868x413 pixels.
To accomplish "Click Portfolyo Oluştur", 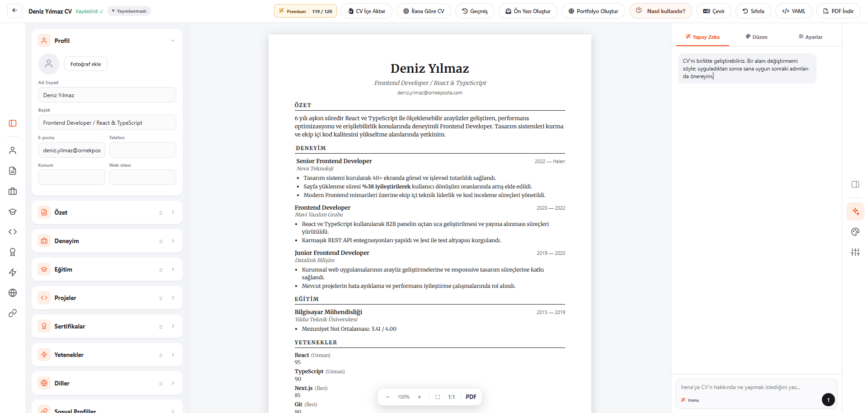I will pos(593,11).
